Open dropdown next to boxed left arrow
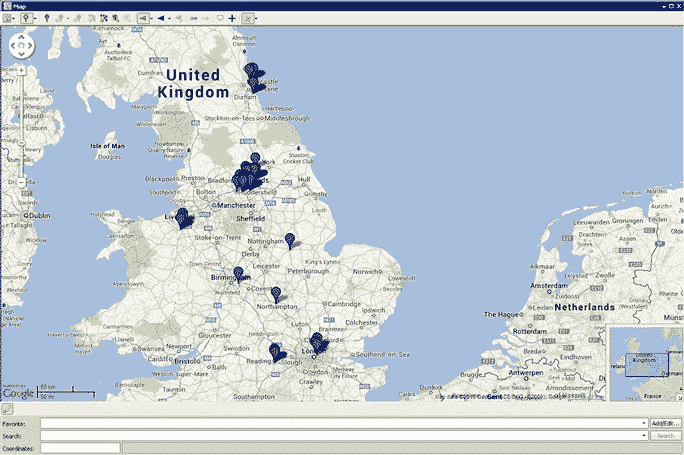Viewport: 684px width, 455px height. click(x=151, y=19)
